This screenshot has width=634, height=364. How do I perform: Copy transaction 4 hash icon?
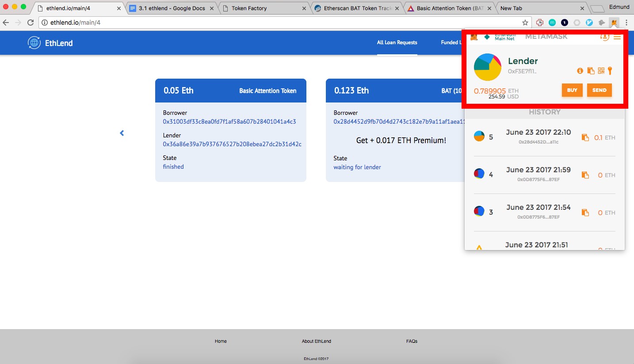coord(585,175)
